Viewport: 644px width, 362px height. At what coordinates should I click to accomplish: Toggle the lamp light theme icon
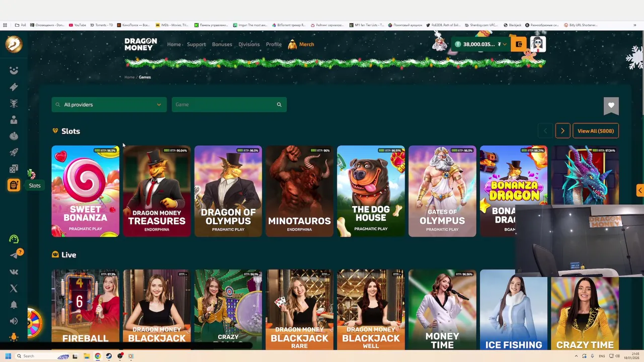click(14, 337)
